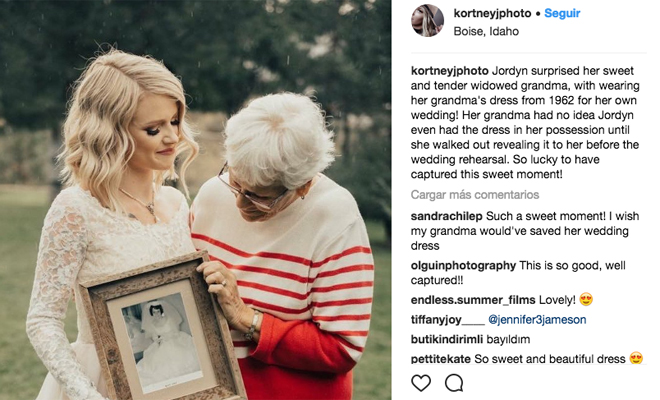Open Boise, Idaho location link

[x=486, y=31]
